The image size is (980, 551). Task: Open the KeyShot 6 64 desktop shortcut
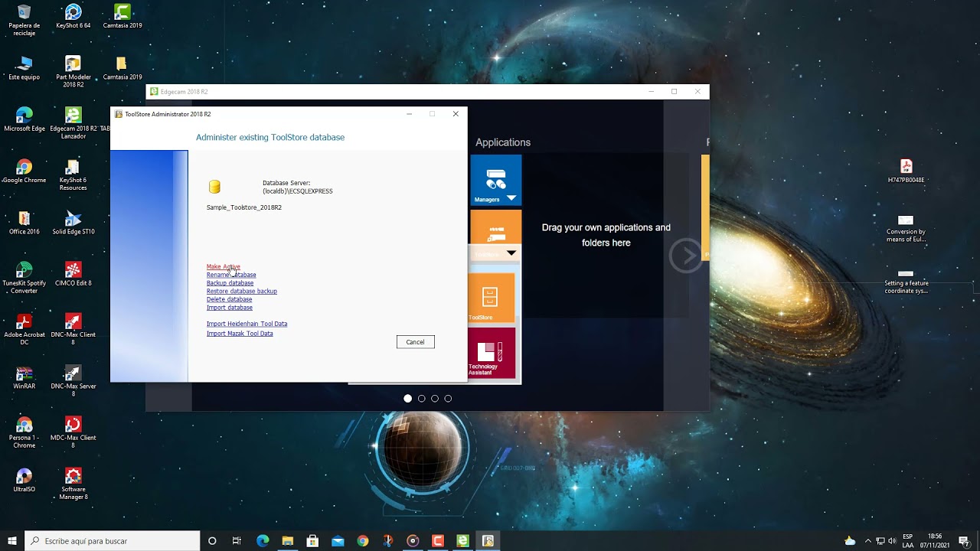click(73, 12)
